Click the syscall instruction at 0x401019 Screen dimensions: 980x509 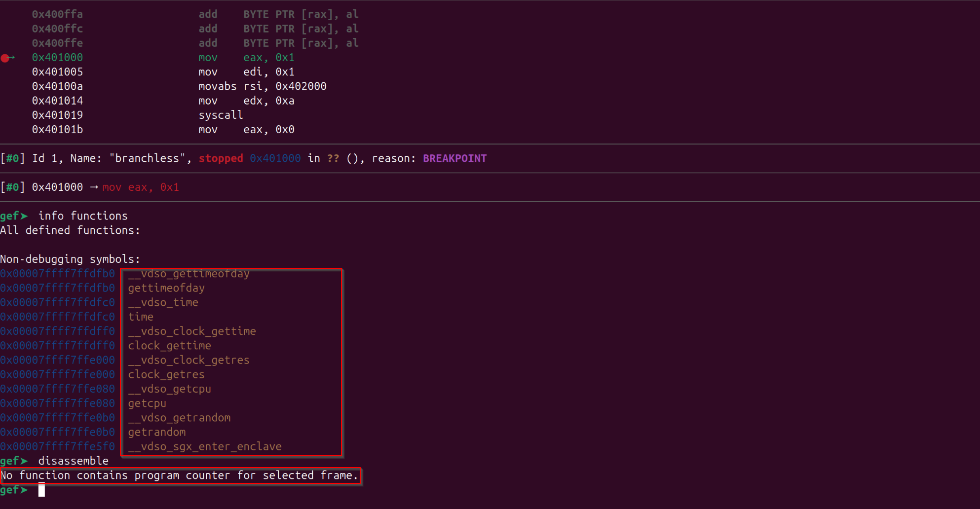(x=221, y=115)
